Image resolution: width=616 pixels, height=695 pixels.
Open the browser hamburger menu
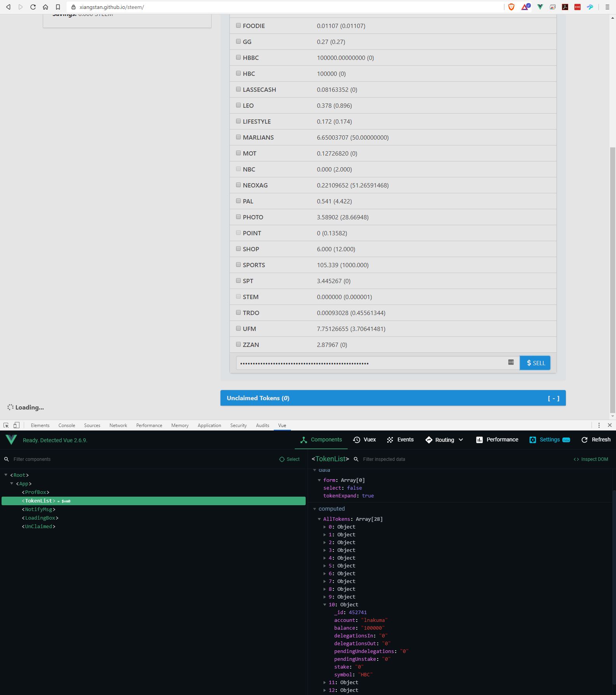[x=607, y=7]
